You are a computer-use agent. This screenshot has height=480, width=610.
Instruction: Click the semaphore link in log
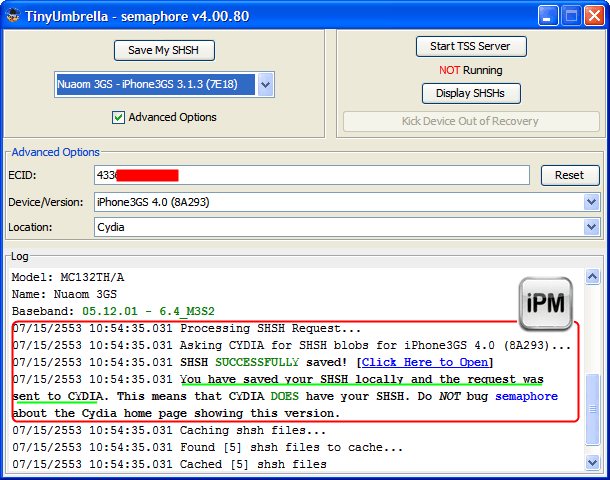[526, 396]
